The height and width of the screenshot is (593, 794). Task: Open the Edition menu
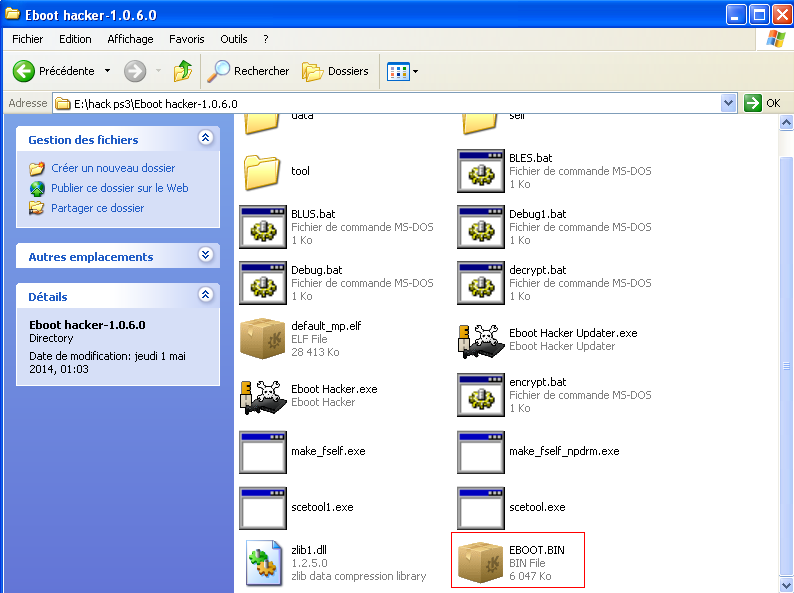click(x=75, y=39)
